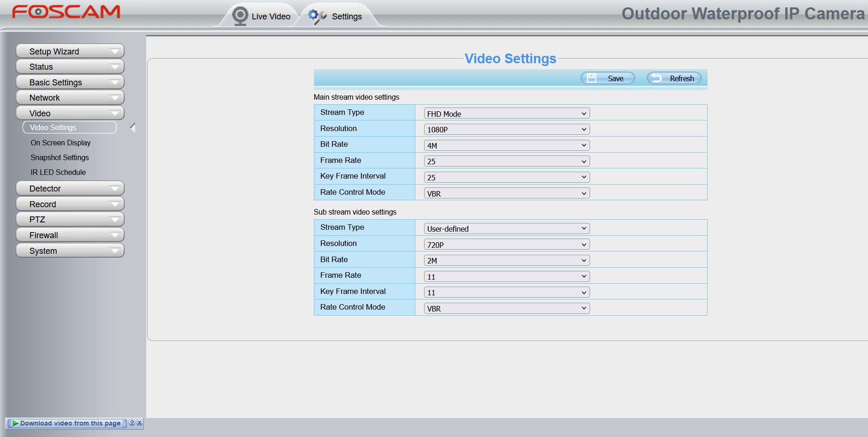Open On Screen Display settings

60,143
